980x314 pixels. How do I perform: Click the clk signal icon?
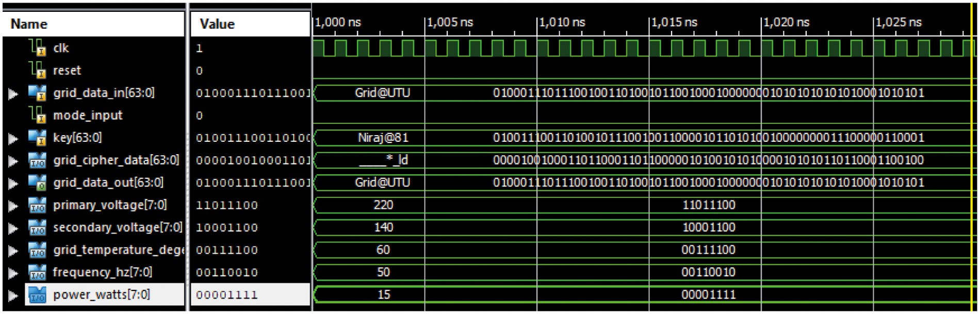(38, 47)
